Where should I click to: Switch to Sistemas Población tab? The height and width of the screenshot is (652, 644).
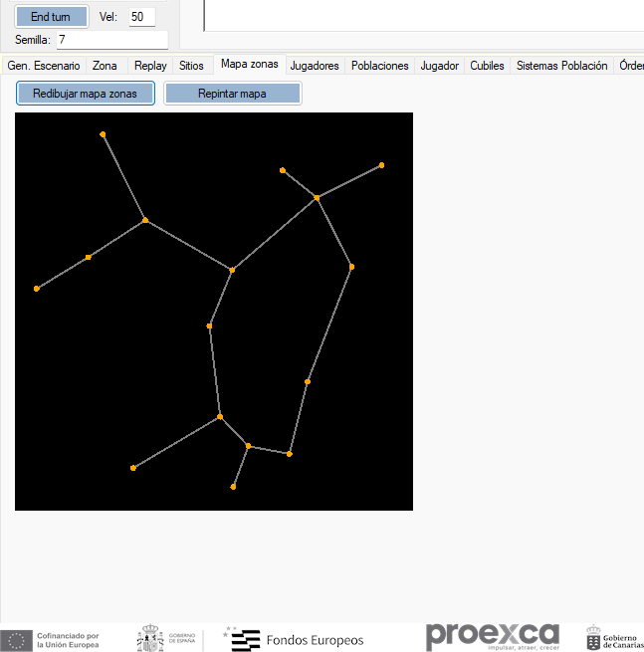(x=561, y=66)
